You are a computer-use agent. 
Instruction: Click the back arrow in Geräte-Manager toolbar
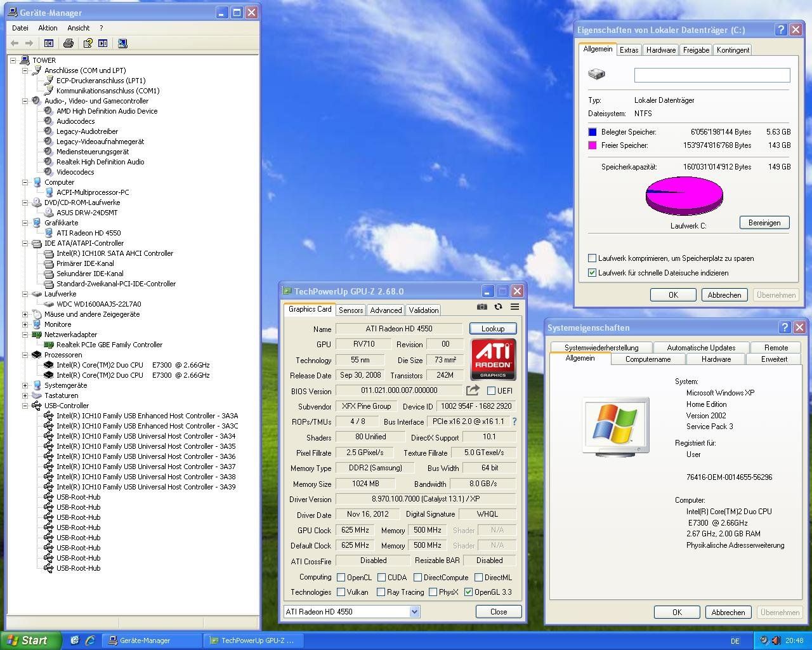tap(15, 43)
